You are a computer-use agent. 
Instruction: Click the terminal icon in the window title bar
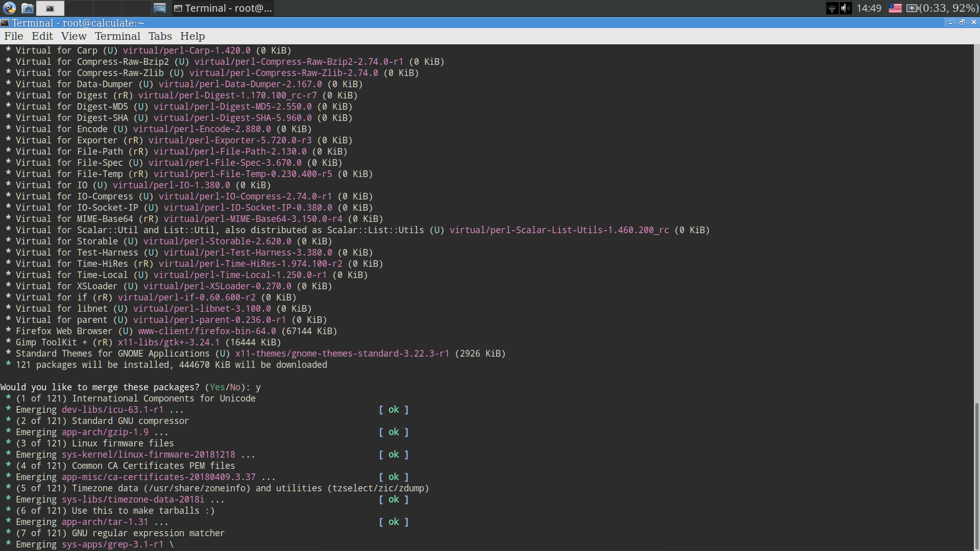pos(5,23)
